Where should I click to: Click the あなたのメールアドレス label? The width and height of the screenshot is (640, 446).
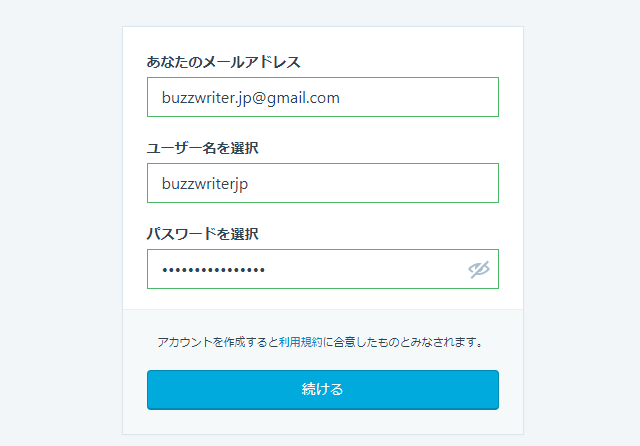tap(223, 62)
